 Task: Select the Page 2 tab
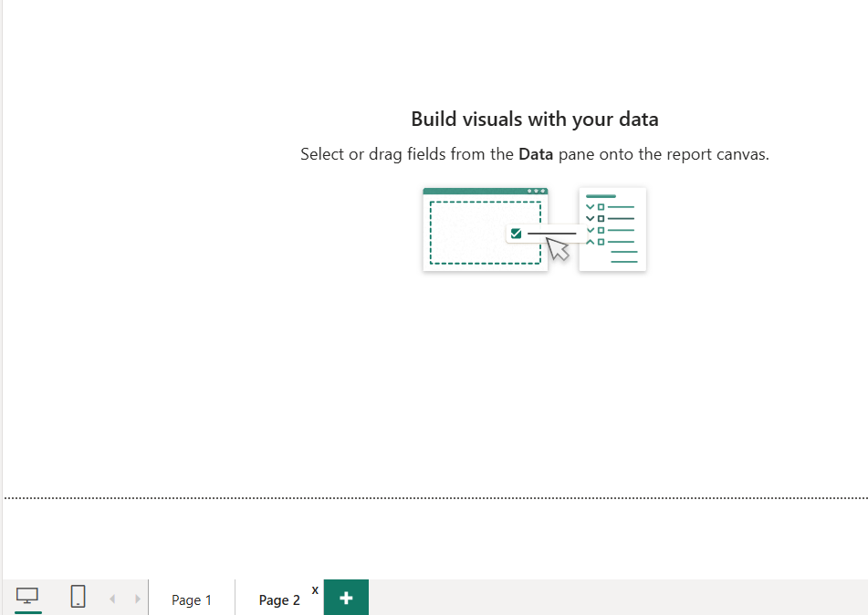click(x=279, y=600)
